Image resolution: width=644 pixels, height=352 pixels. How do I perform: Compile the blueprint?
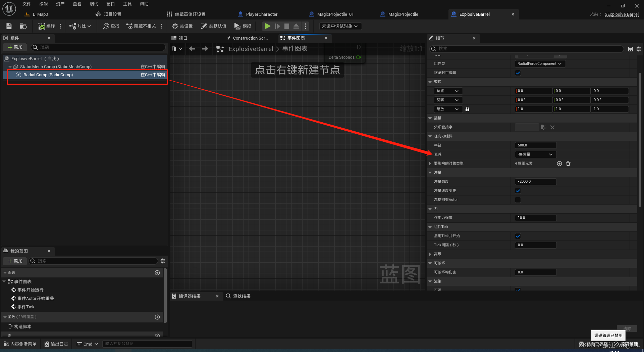tap(47, 26)
